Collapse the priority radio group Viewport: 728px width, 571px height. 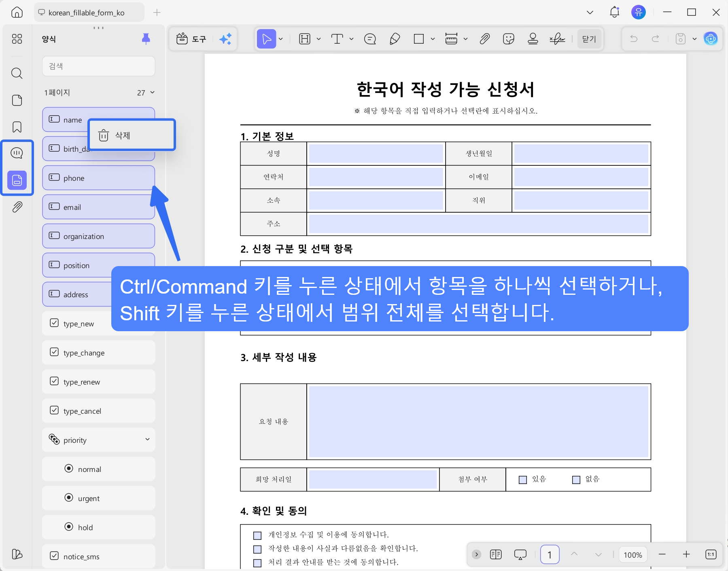pyautogui.click(x=148, y=440)
